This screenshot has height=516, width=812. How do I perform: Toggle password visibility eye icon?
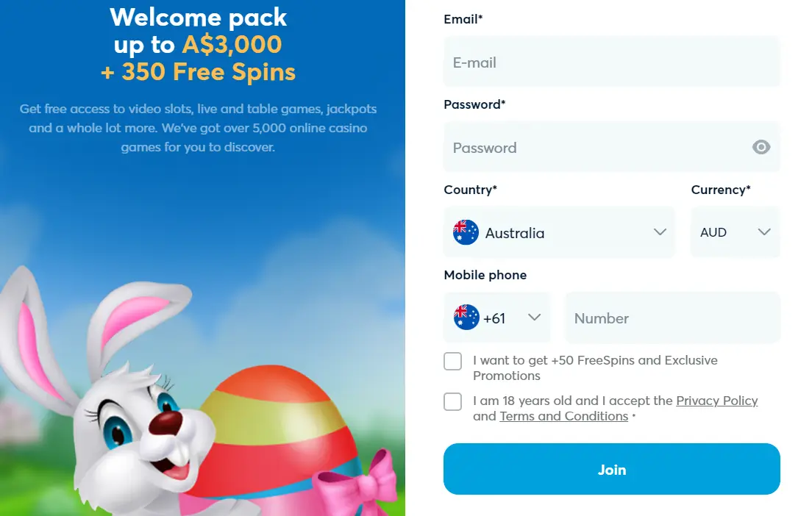click(x=761, y=148)
